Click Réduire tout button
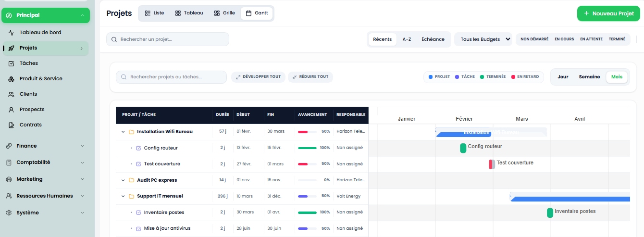Image resolution: width=644 pixels, height=237 pixels. pyautogui.click(x=310, y=77)
